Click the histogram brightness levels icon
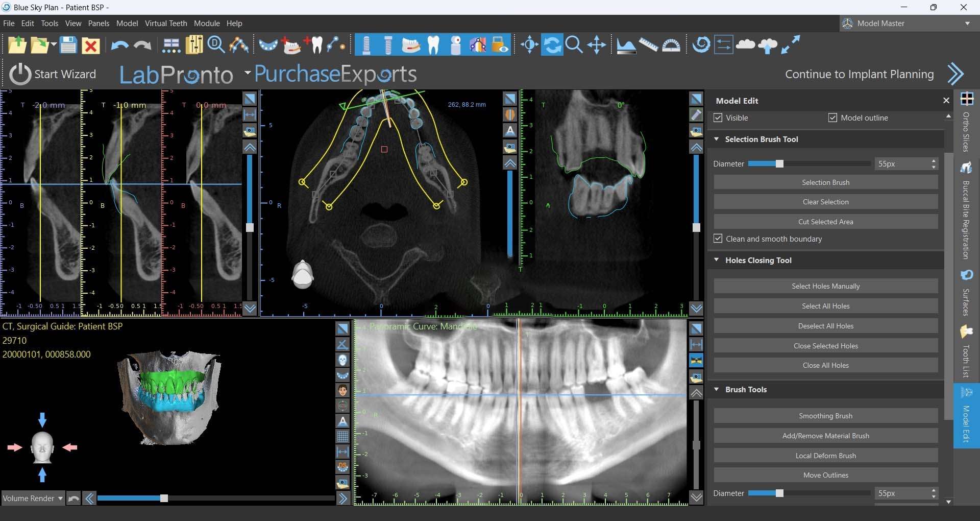Screen dimensions: 980x521 [626, 45]
